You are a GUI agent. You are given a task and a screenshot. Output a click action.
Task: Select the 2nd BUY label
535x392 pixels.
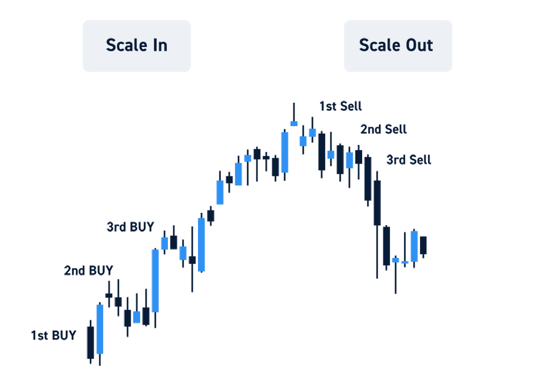(88, 271)
